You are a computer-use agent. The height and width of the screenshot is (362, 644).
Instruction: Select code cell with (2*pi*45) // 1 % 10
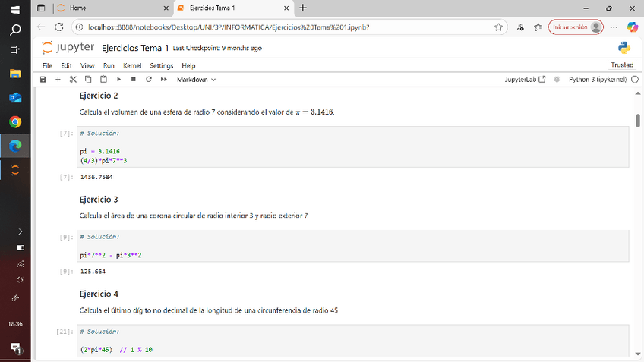[x=353, y=340]
